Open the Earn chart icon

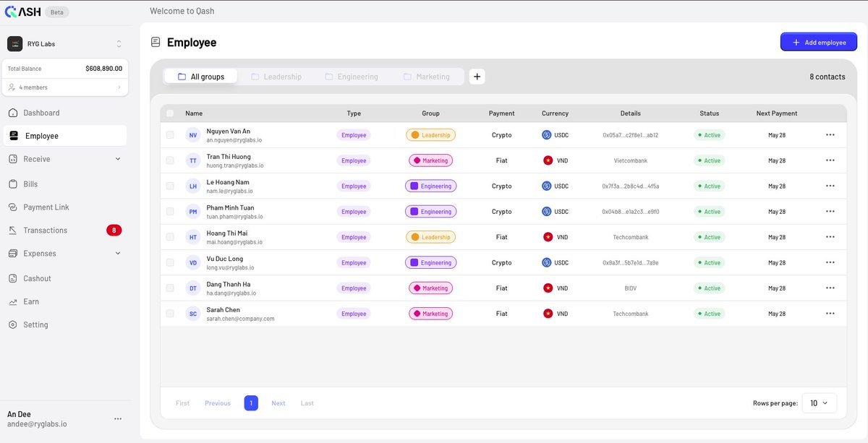tap(12, 301)
